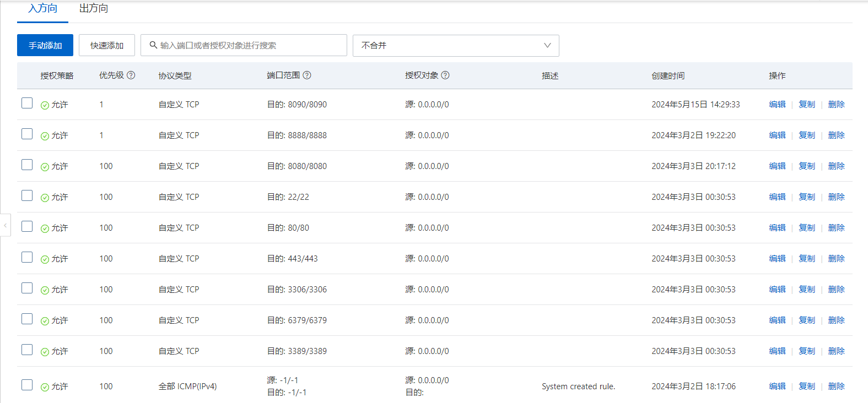The image size is (868, 403).
Task: Click green allow icon for port 22 rule
Action: (x=45, y=198)
